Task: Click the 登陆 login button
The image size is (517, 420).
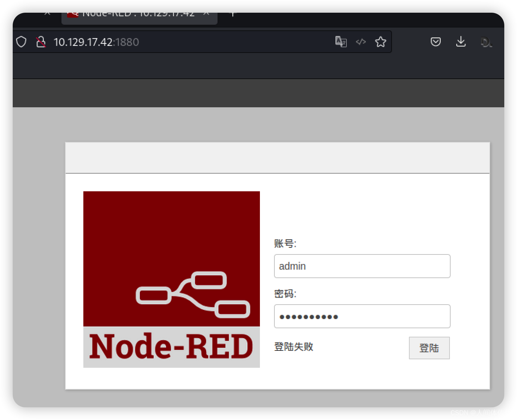Action: click(x=429, y=348)
